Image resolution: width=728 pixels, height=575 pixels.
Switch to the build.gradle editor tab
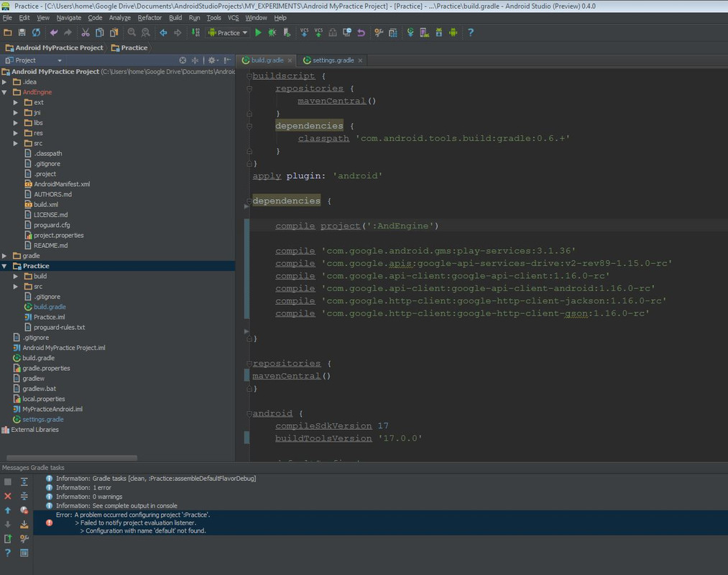(x=267, y=60)
